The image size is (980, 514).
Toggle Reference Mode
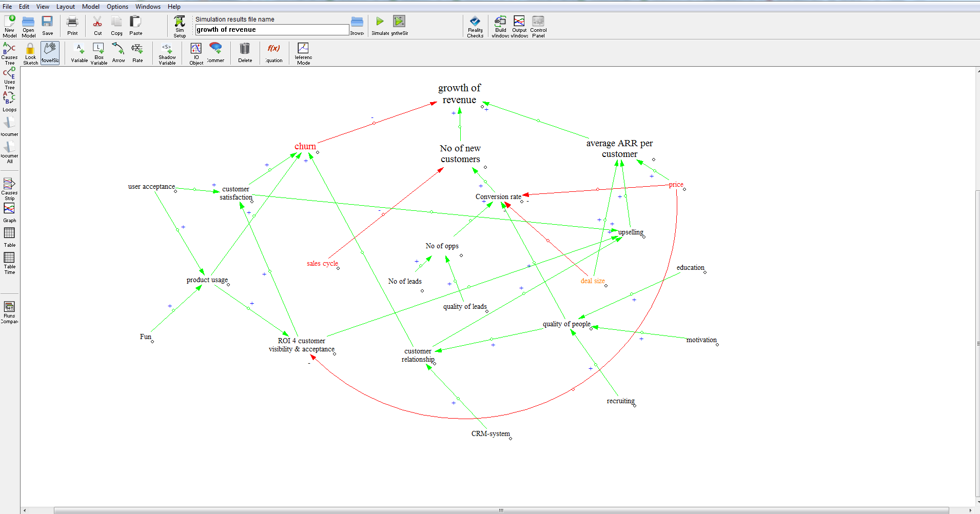[x=303, y=53]
